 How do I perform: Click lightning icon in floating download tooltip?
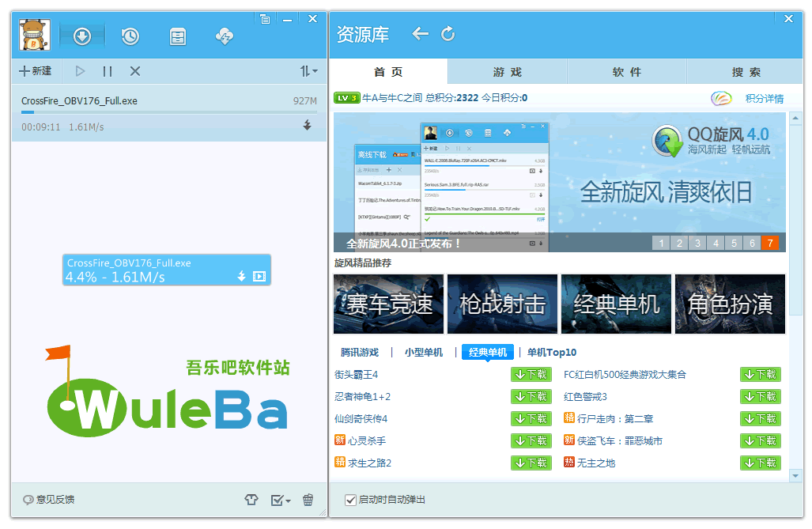coord(241,276)
